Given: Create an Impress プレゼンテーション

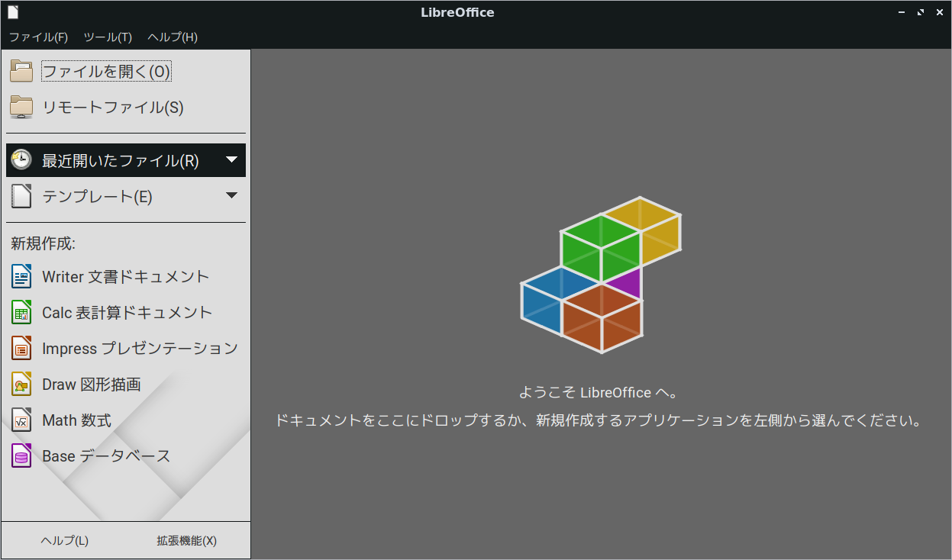Looking at the screenshot, I should click(126, 348).
